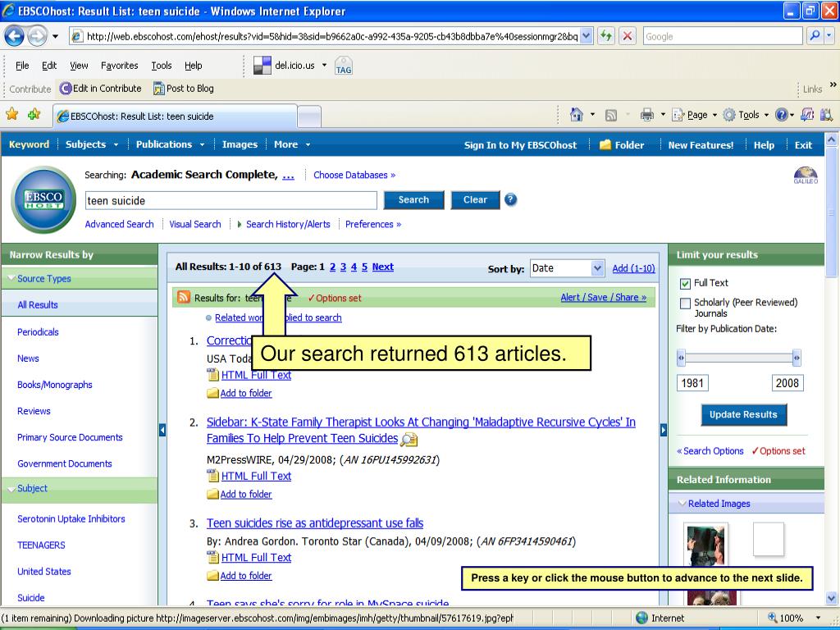Viewport: 840px width, 630px height.
Task: Click the IE Help question mark icon
Action: tap(781, 115)
